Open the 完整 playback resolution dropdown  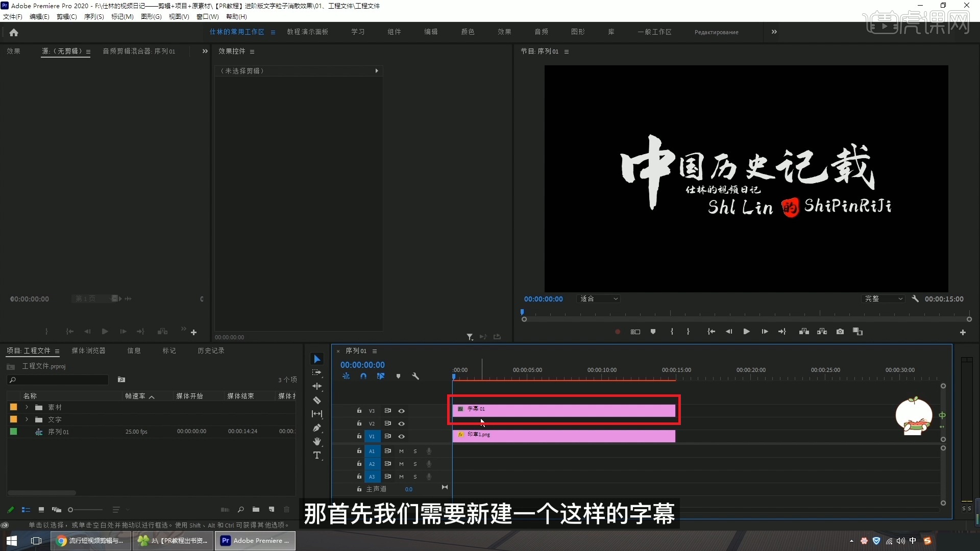(884, 299)
